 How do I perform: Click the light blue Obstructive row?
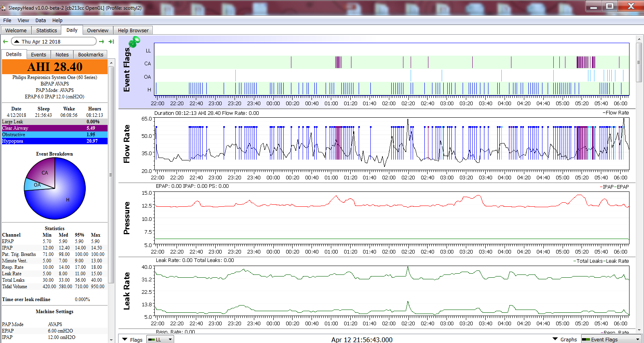tap(55, 135)
